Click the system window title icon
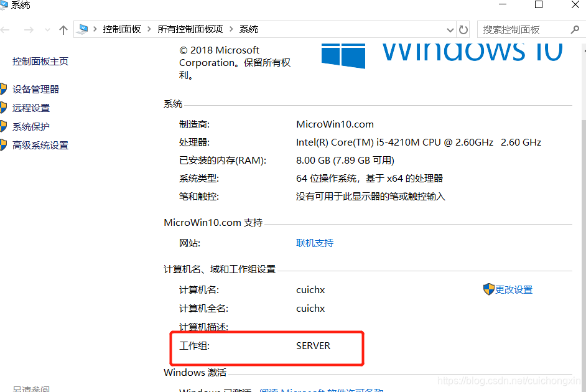This screenshot has width=586, height=392. tap(4, 4)
